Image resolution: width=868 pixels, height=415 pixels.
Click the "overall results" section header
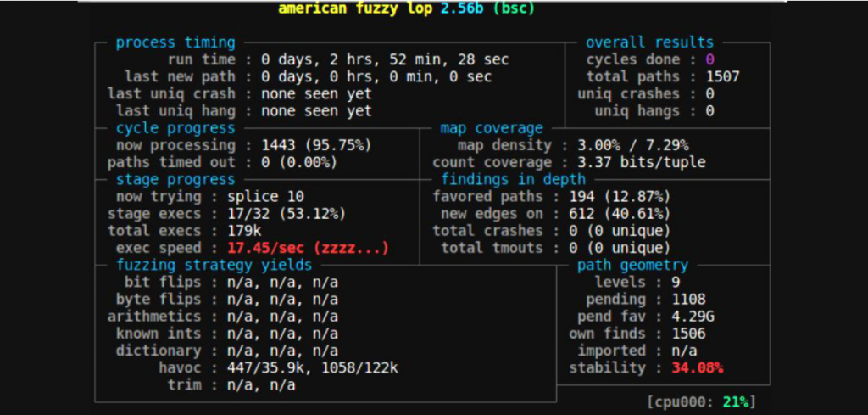pos(649,42)
